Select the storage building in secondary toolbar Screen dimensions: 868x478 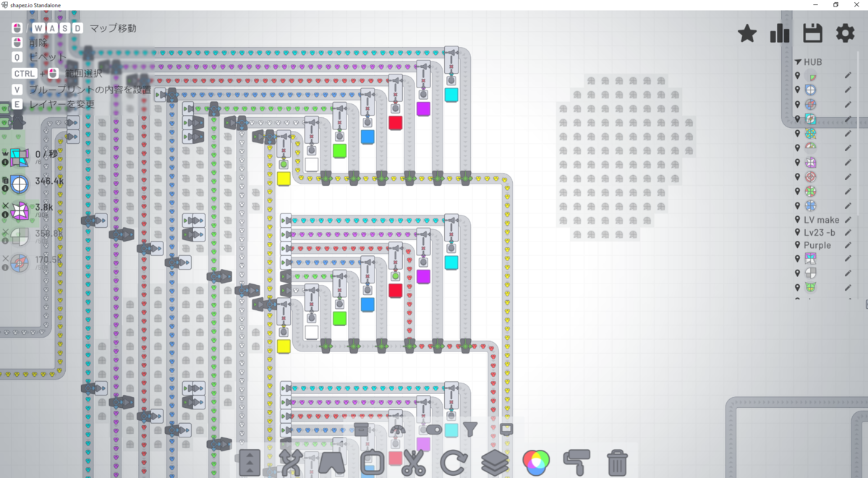tap(362, 430)
